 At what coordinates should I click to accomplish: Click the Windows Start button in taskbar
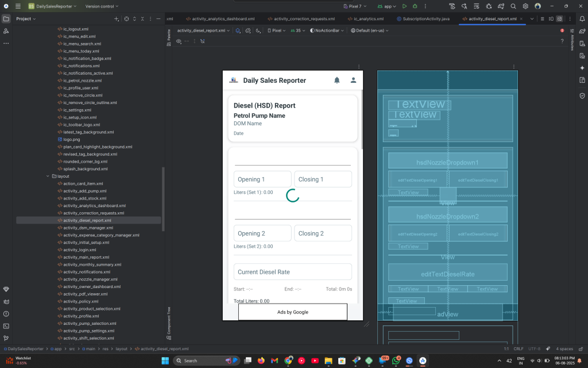(165, 361)
